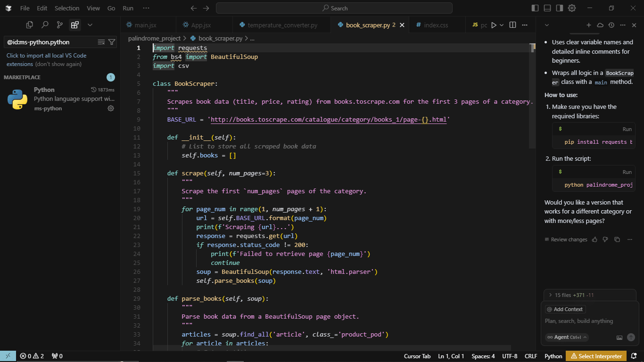
Task: Attach an image to the chat
Action: point(619,337)
